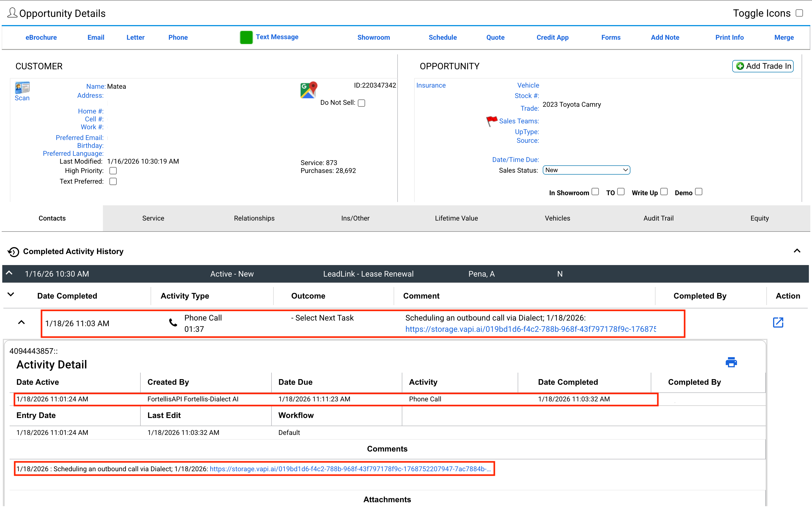
Task: Open the Google Maps location icon
Action: pyautogui.click(x=308, y=90)
